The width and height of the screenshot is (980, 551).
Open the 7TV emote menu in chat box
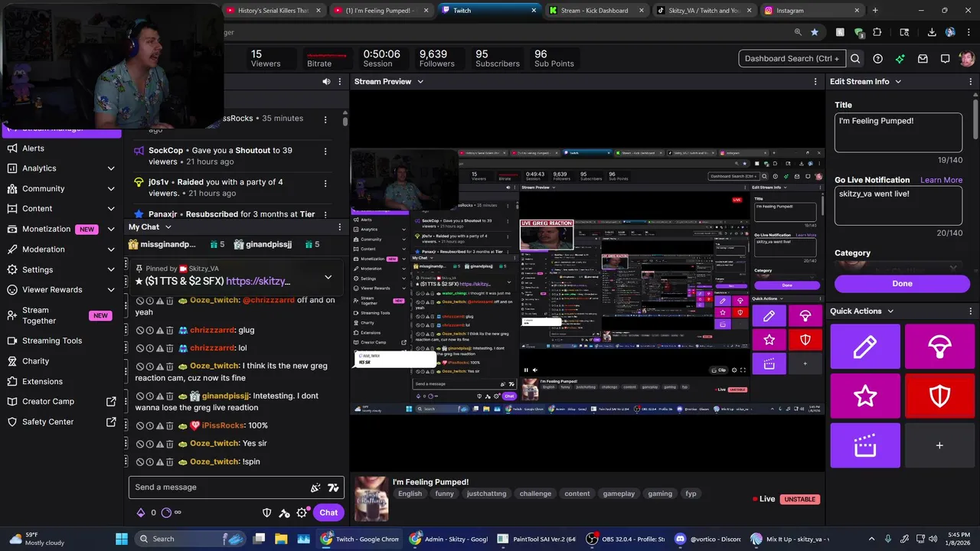(x=333, y=487)
